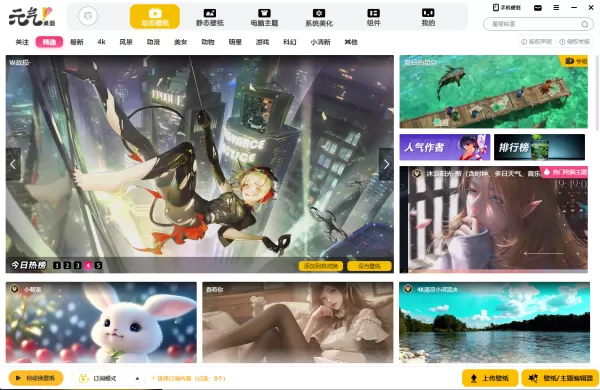
Task: Select the 小清新 category
Action: click(320, 42)
